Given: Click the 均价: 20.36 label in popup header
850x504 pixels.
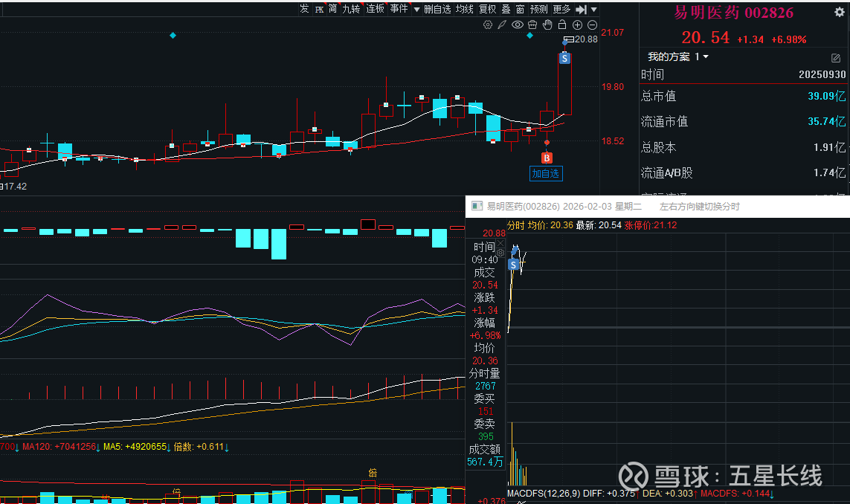Looking at the screenshot, I should (x=550, y=225).
